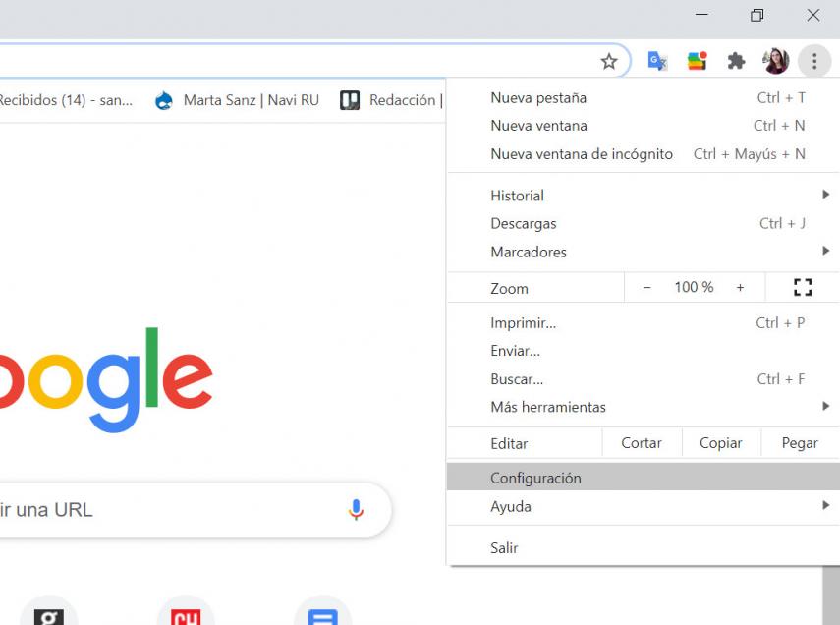Select Salir to quit Chrome
The width and height of the screenshot is (840, 625).
(x=644, y=548)
